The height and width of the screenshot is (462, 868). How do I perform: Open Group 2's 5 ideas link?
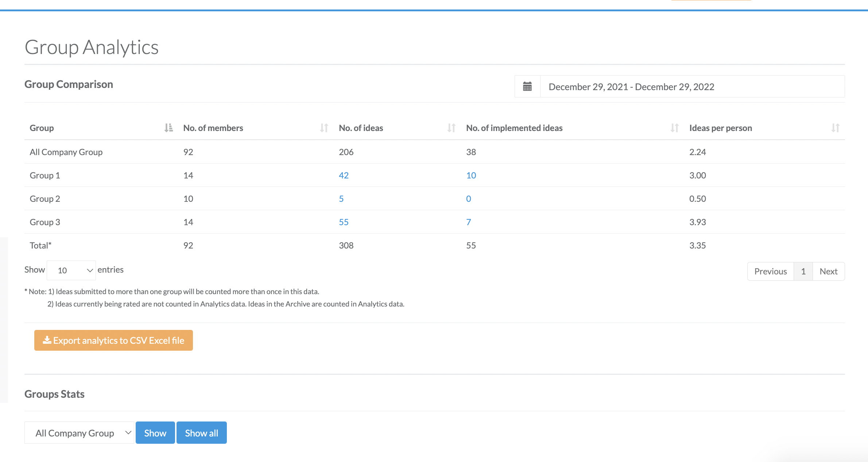pyautogui.click(x=341, y=199)
